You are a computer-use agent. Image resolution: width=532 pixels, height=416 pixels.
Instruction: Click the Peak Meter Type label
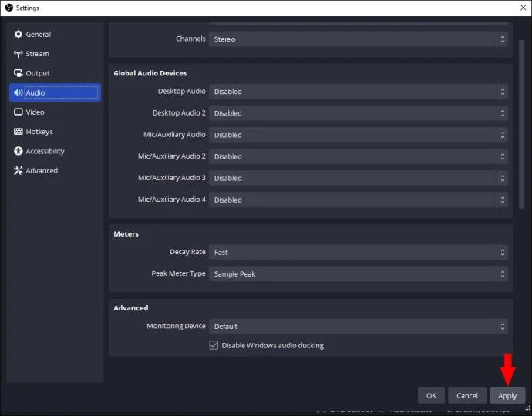coord(178,273)
